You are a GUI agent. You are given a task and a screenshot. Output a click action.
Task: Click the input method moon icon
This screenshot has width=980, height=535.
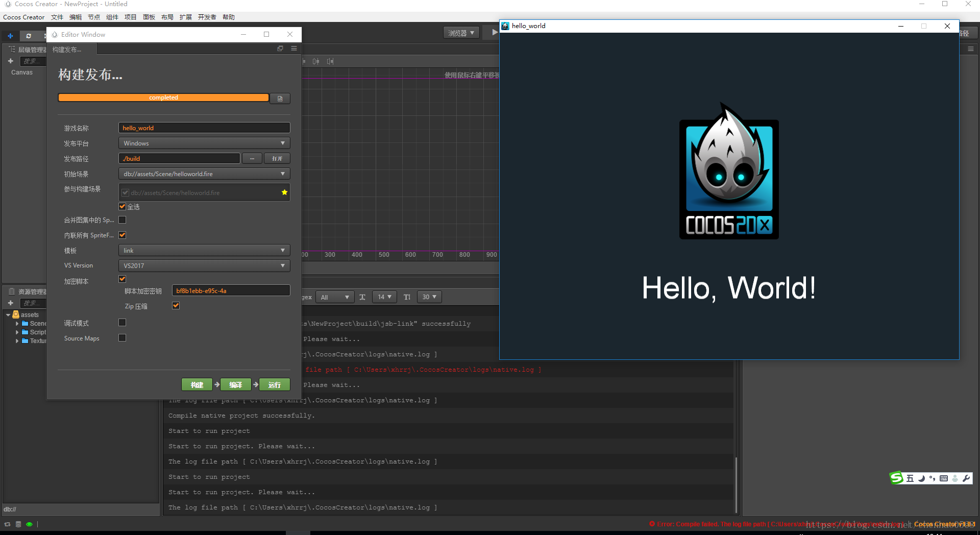(922, 478)
